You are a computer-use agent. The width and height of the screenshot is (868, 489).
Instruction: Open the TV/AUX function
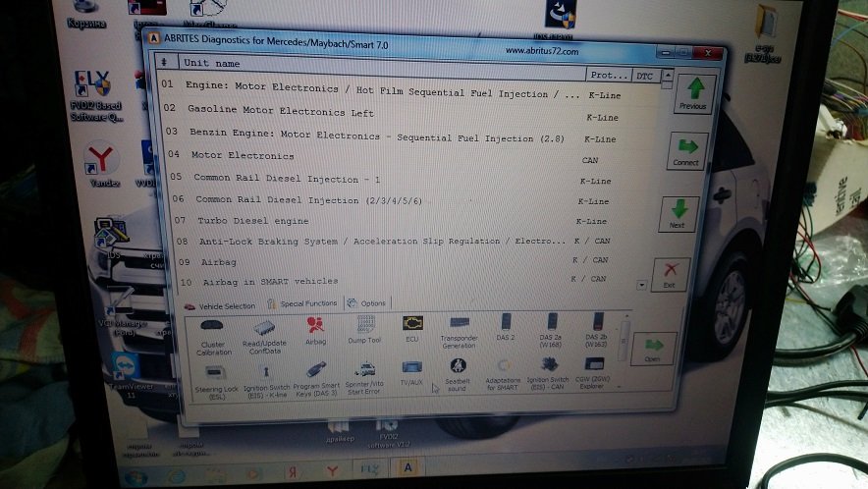click(411, 373)
